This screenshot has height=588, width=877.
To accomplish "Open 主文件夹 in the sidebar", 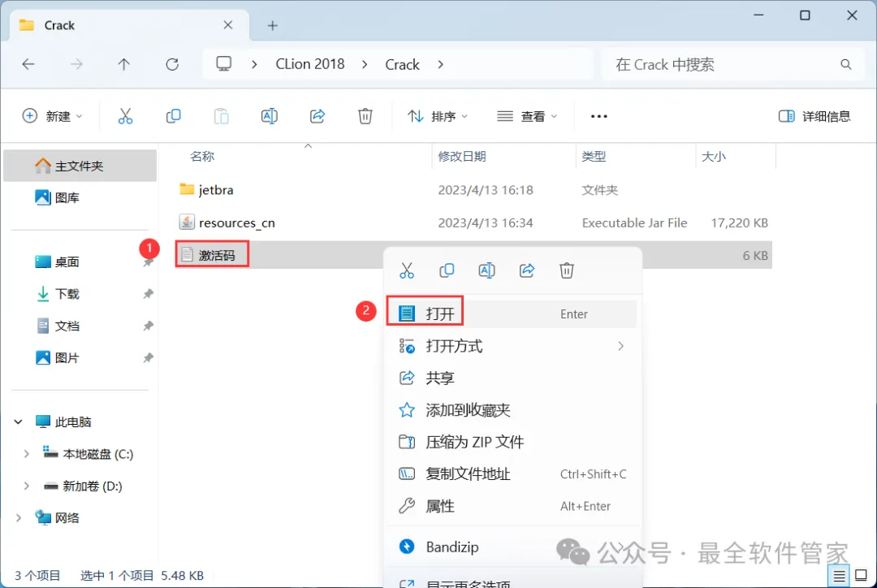I will (x=80, y=166).
